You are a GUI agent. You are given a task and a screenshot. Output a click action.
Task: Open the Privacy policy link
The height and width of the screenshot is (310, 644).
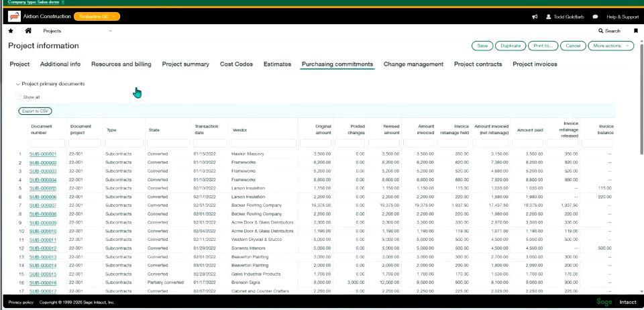click(x=21, y=302)
